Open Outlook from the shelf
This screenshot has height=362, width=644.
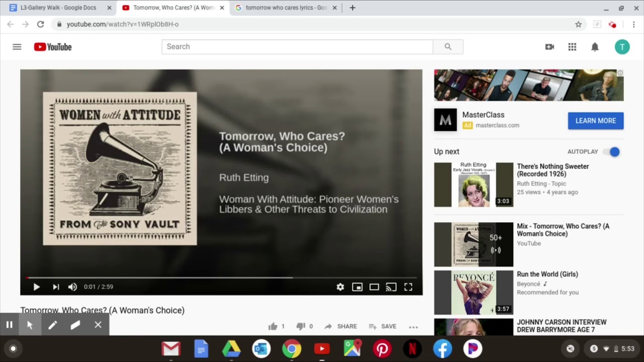click(x=262, y=348)
